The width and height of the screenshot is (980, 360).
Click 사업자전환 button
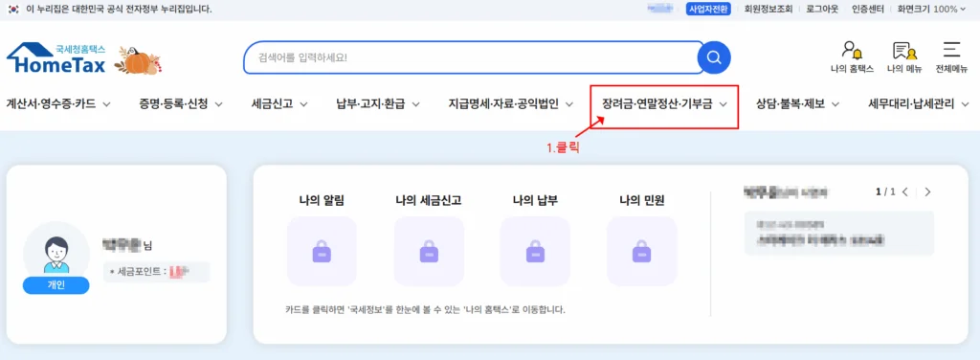(708, 9)
